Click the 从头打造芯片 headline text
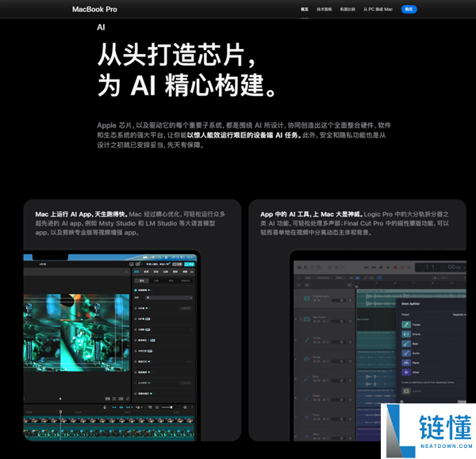 pyautogui.click(x=177, y=54)
